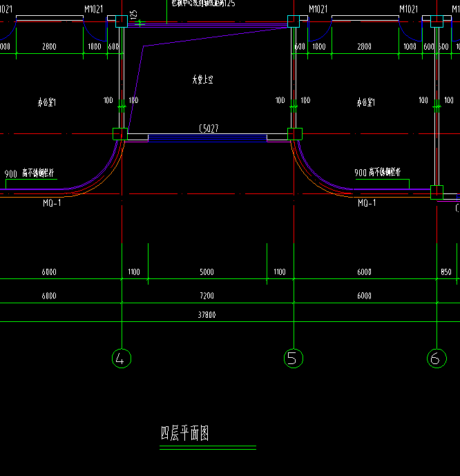Click the 900 高不锈钢栏杆 note on the right
The image size is (460, 476).
pyautogui.click(x=378, y=173)
